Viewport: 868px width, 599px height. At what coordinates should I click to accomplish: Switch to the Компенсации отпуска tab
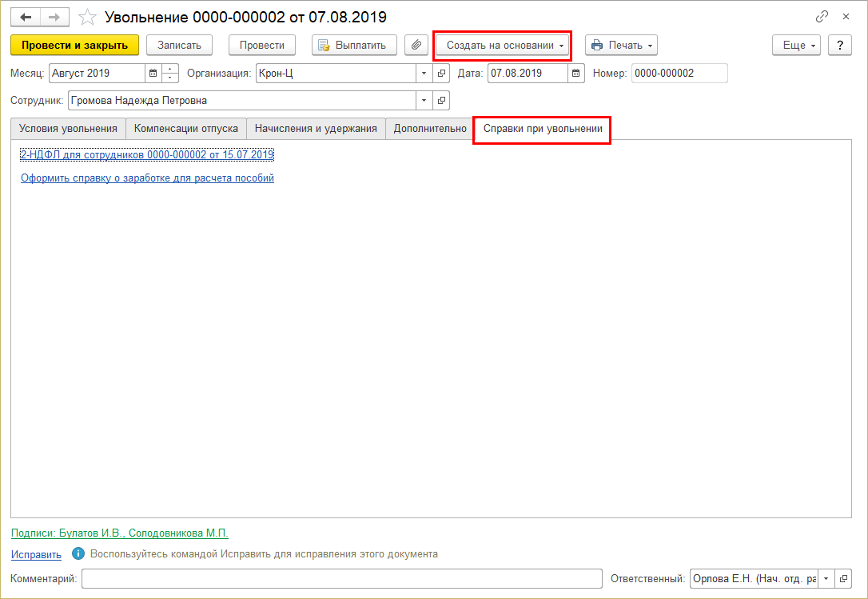tap(186, 129)
